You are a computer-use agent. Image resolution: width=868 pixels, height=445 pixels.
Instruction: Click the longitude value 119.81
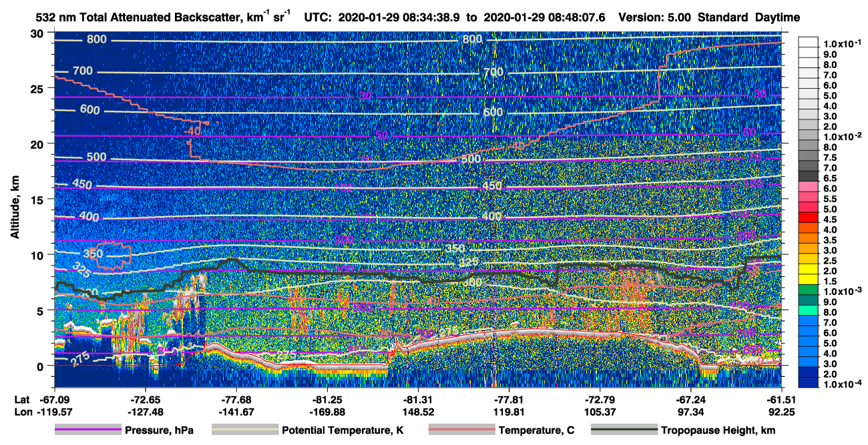click(509, 412)
